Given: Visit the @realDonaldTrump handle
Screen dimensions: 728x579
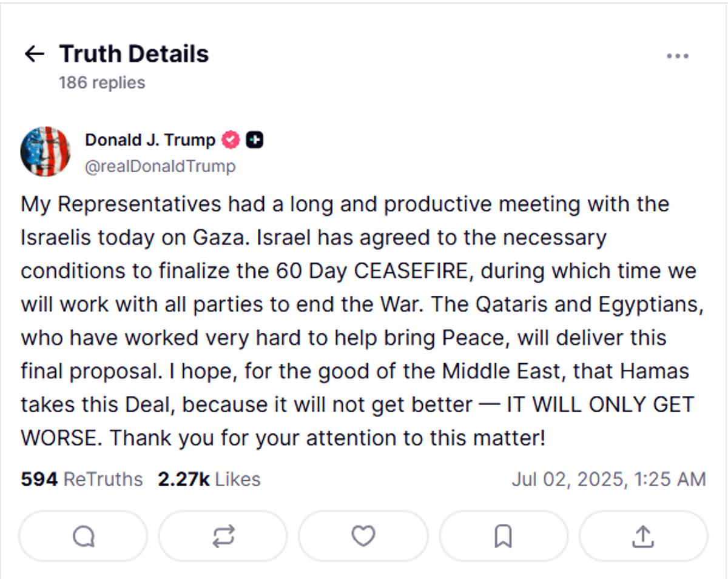Looking at the screenshot, I should coord(160,166).
